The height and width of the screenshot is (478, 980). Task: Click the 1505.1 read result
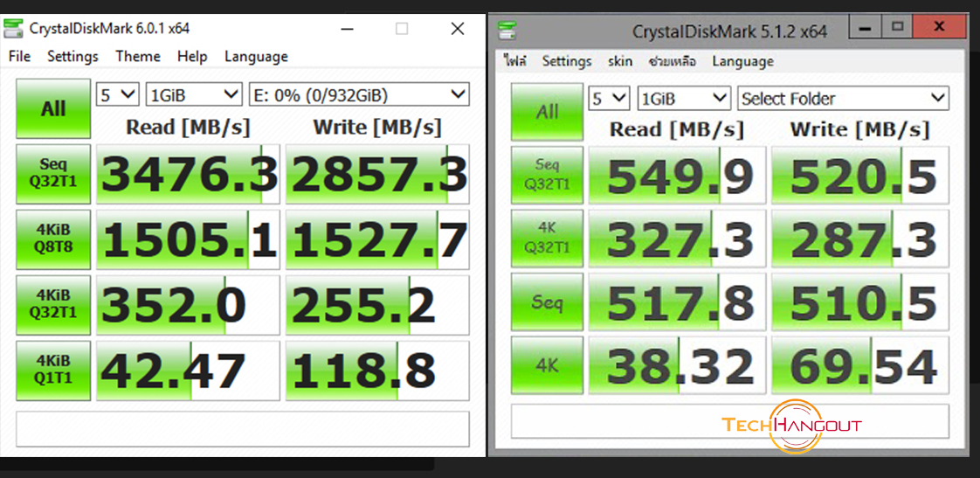(188, 239)
